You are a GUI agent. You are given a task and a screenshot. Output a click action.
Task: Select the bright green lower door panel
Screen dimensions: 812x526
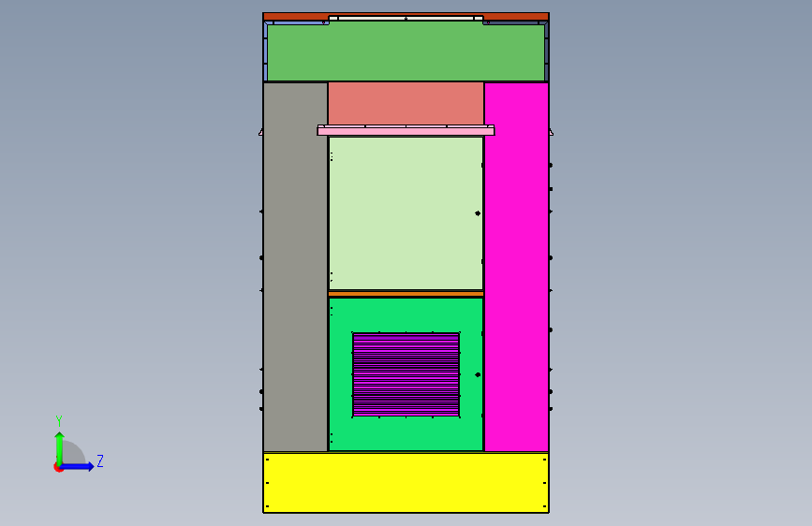tap(406, 373)
